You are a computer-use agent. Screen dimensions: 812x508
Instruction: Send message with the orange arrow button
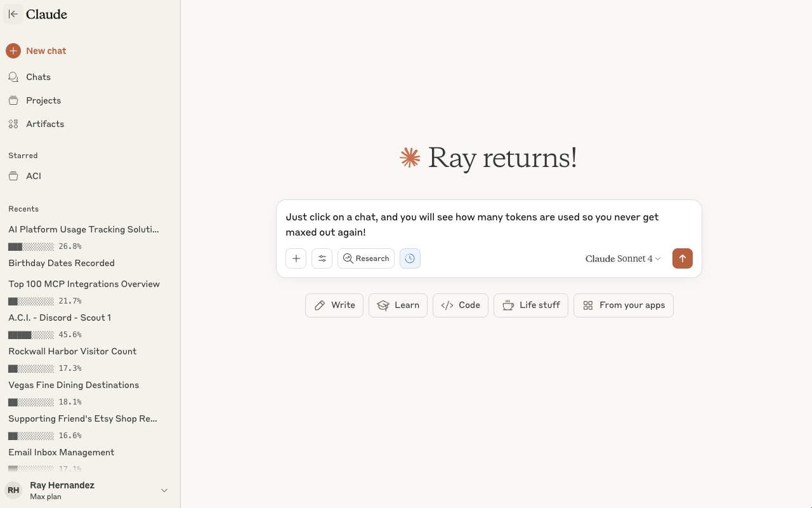[x=683, y=258]
